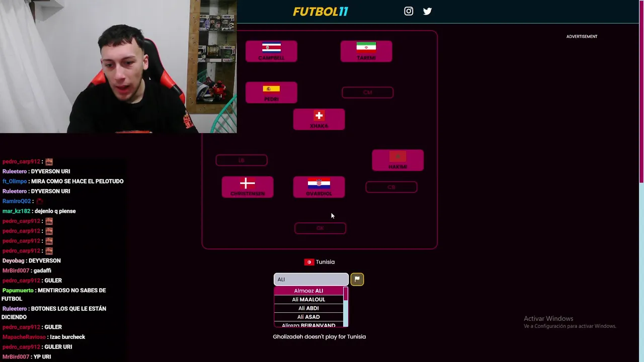Viewport: 644px width, 362px height.
Task: Click chat message 'YP URI'
Action: (x=42, y=357)
